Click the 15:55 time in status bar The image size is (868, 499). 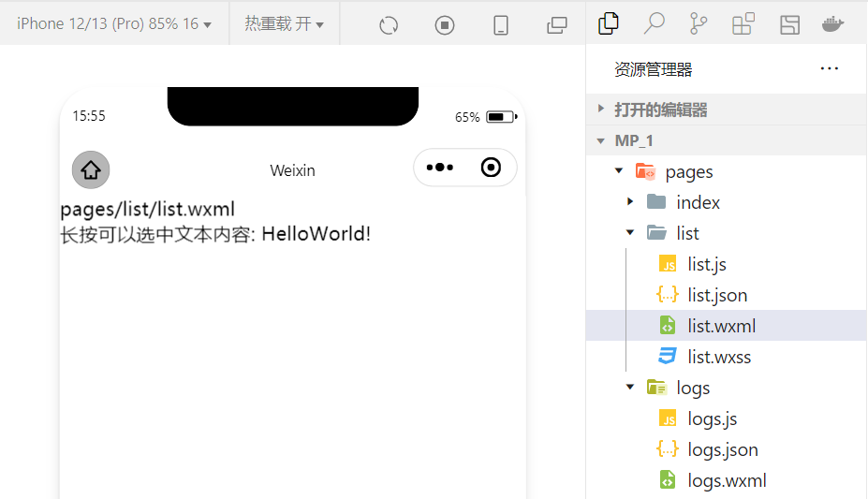pos(89,116)
